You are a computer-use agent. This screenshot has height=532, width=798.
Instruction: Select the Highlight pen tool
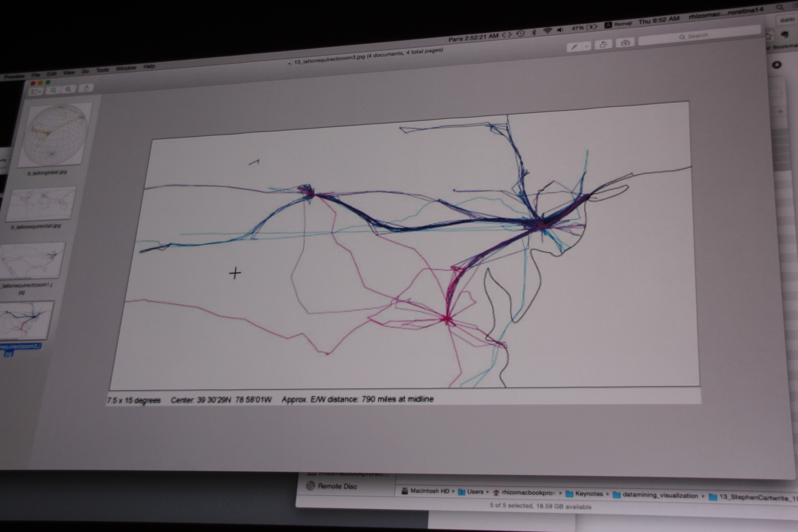pyautogui.click(x=574, y=47)
